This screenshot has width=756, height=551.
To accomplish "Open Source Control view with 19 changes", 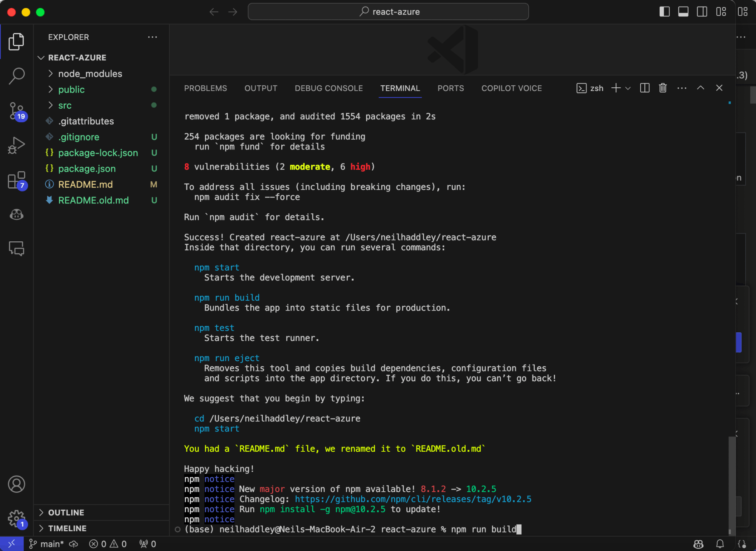I will pyautogui.click(x=16, y=111).
